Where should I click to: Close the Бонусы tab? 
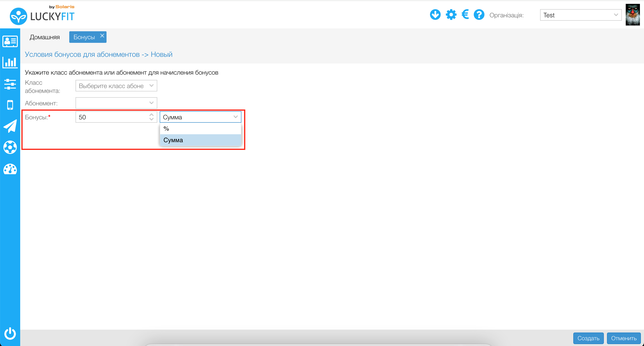[x=102, y=36]
